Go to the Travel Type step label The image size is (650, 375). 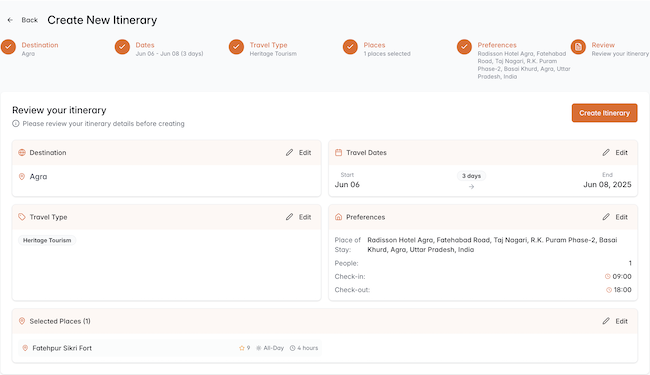[268, 45]
